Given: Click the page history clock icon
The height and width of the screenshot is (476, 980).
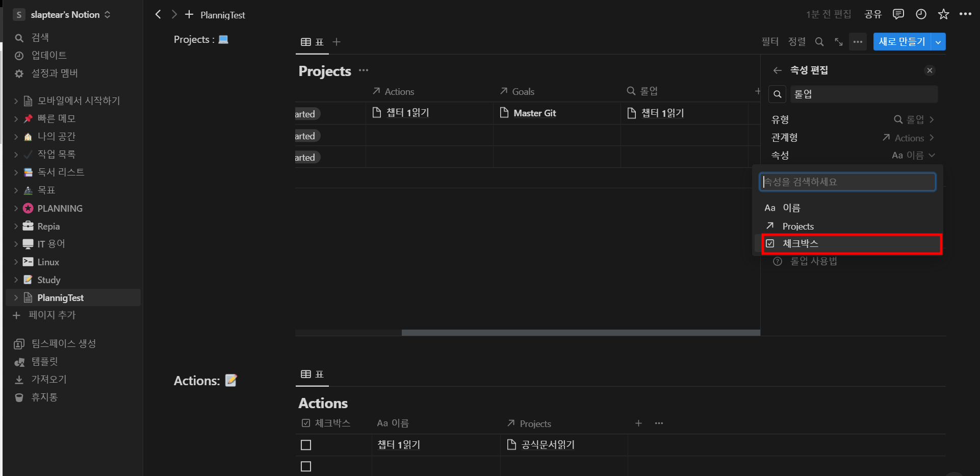Looking at the screenshot, I should point(921,14).
